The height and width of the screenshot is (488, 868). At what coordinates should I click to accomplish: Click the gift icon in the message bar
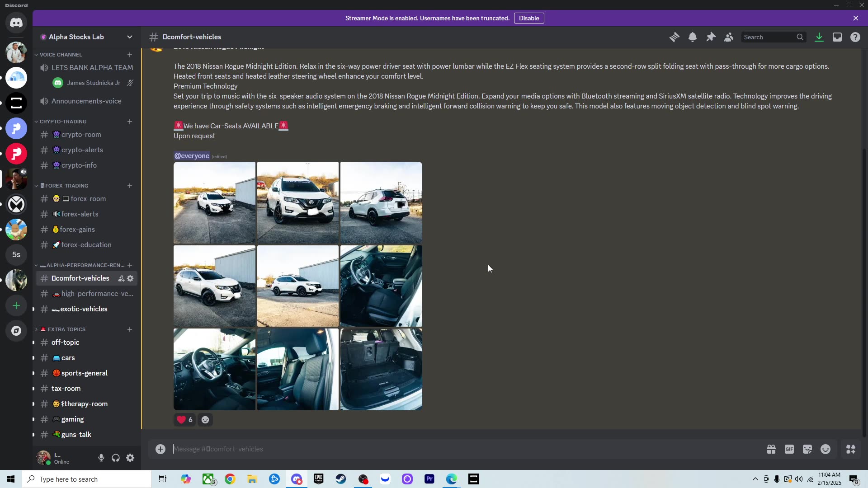[x=772, y=449]
